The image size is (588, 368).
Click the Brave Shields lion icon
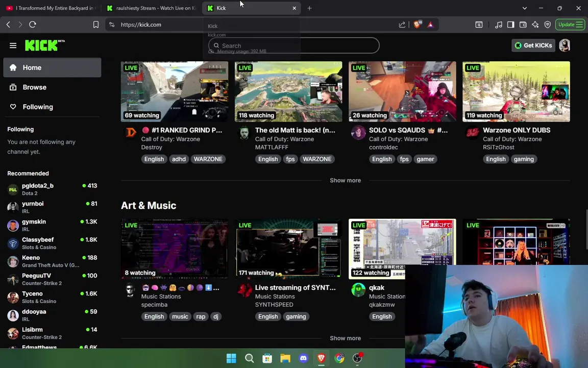pos(417,25)
